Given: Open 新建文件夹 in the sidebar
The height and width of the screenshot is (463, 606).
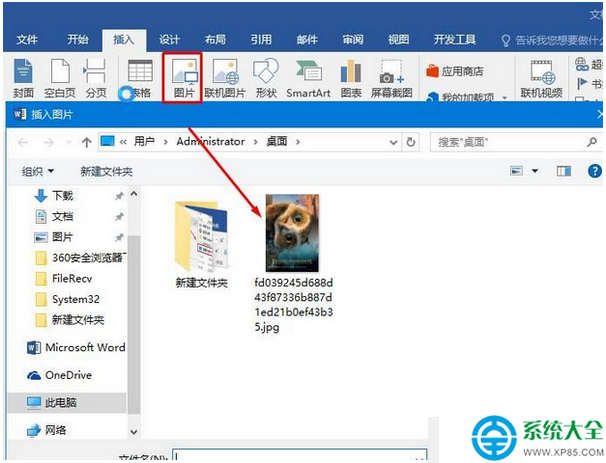Looking at the screenshot, I should click(70, 320).
